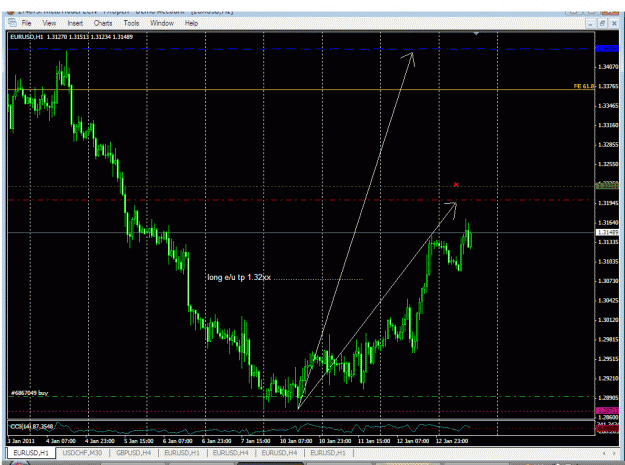
Task: Minimize the inner chart window
Action: coord(590,24)
